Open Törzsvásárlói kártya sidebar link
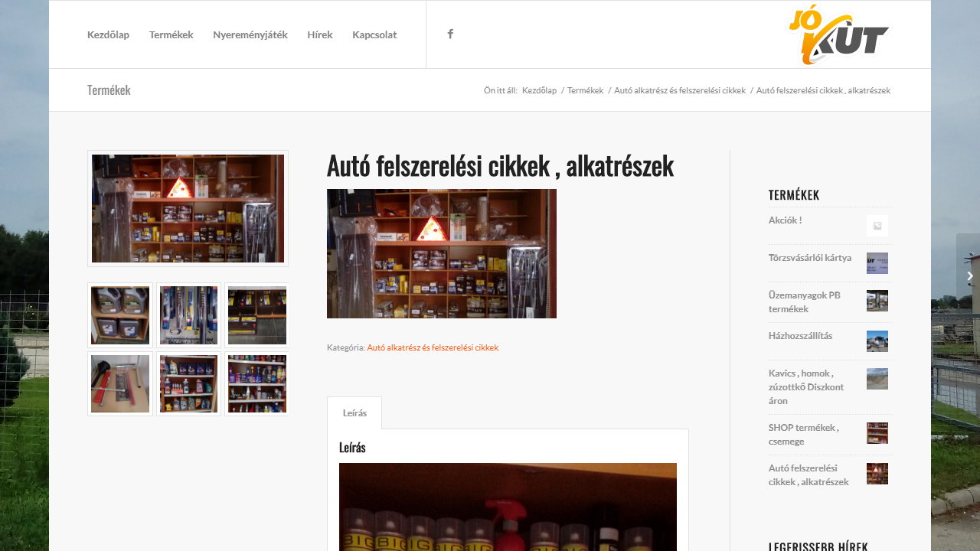Image resolution: width=980 pixels, height=551 pixels. [810, 258]
